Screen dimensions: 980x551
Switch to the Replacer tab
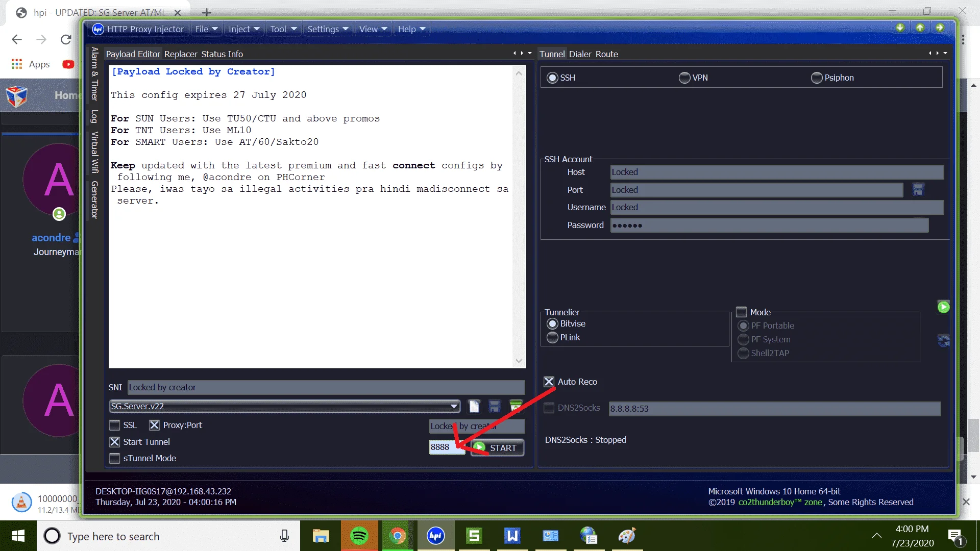click(181, 54)
